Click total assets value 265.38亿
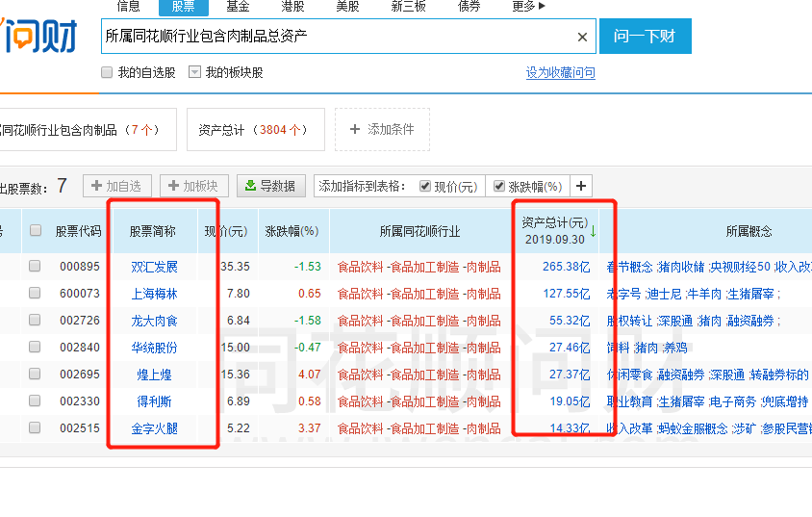 click(x=567, y=267)
